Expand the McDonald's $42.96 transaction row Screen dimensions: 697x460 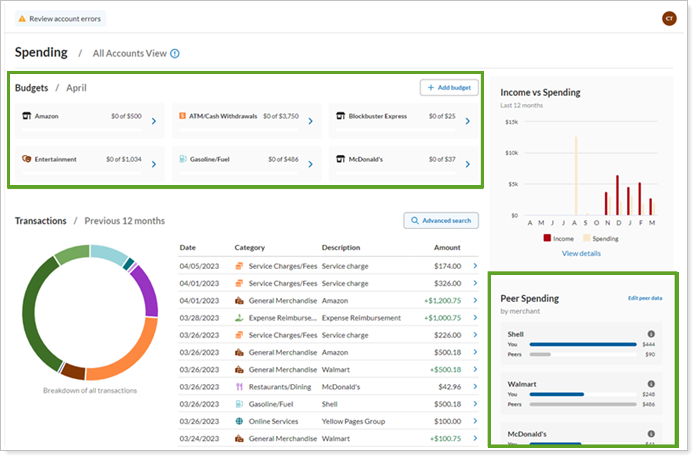(x=475, y=387)
